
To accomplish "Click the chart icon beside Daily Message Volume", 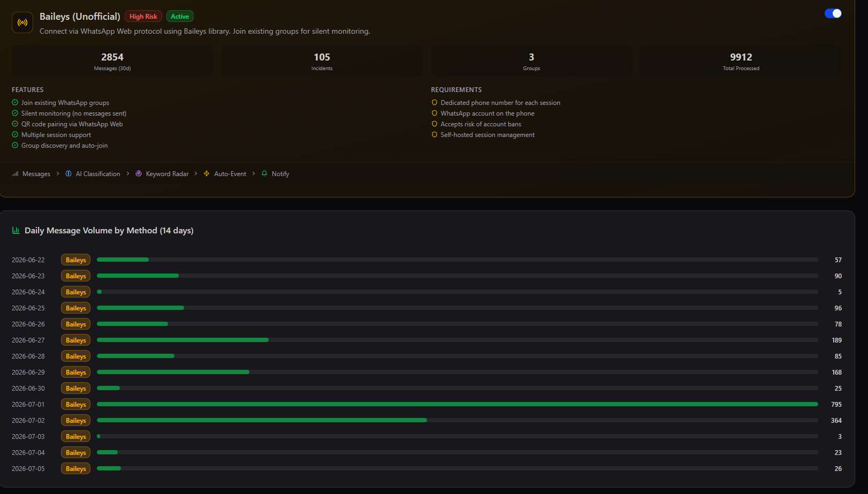I will point(16,230).
